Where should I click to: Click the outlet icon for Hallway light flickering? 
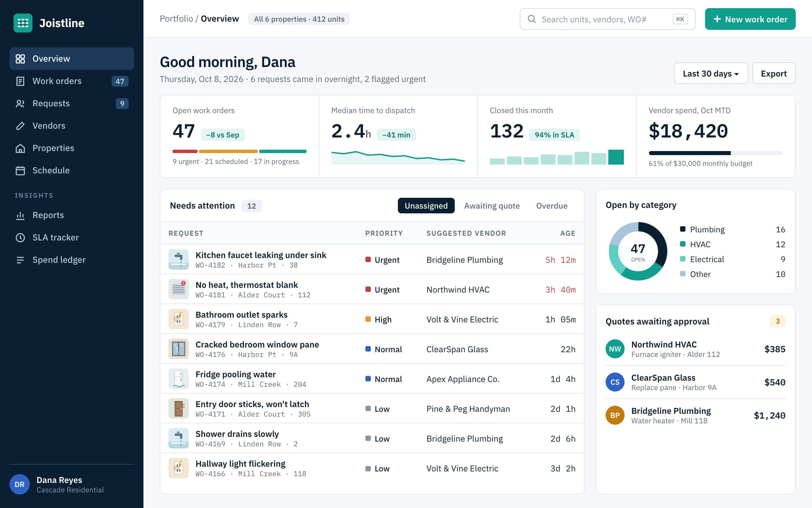click(179, 468)
